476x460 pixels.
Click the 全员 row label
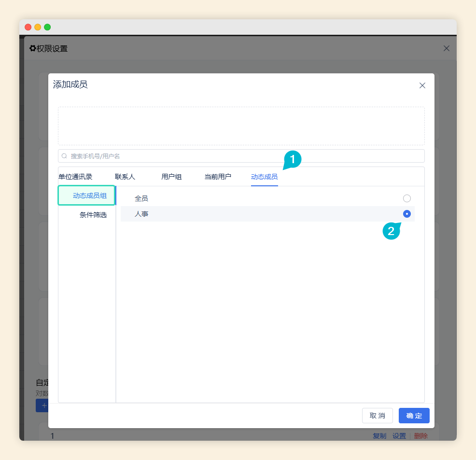tap(141, 198)
